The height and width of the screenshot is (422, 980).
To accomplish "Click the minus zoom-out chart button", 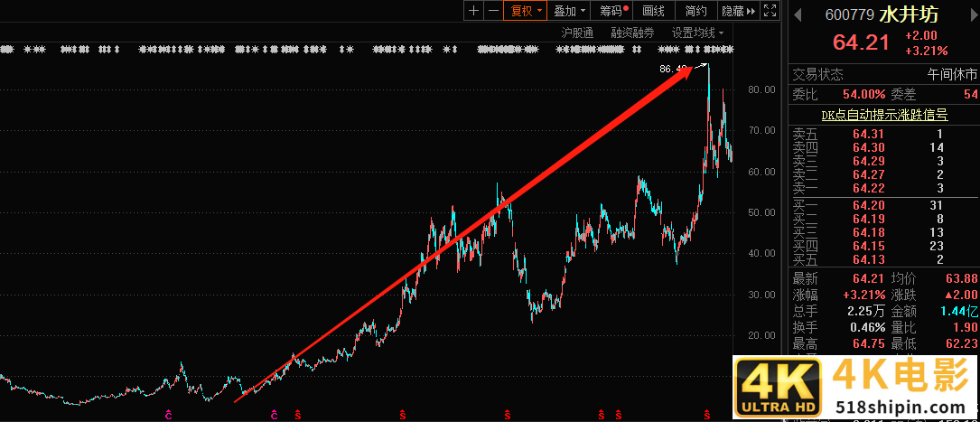I will coord(493,11).
